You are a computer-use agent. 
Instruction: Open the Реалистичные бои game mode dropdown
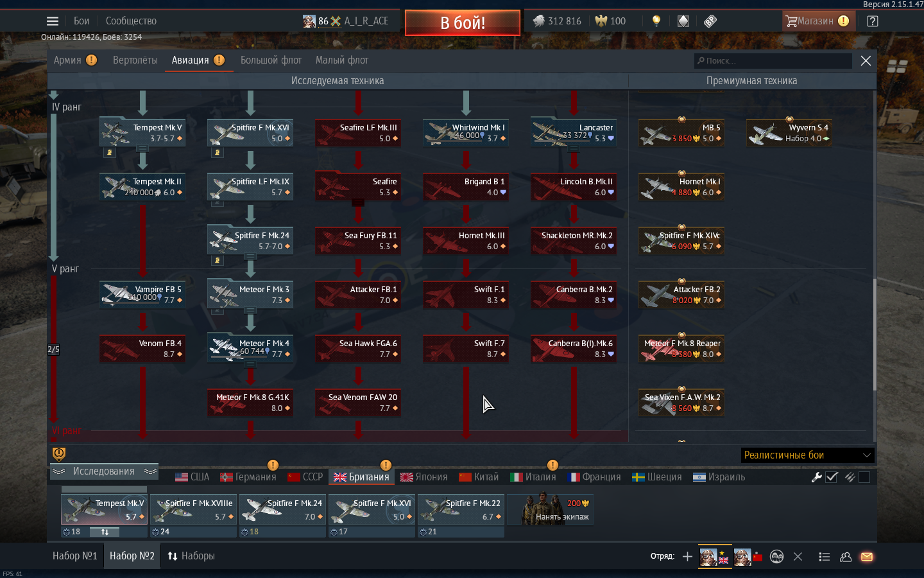pos(807,455)
